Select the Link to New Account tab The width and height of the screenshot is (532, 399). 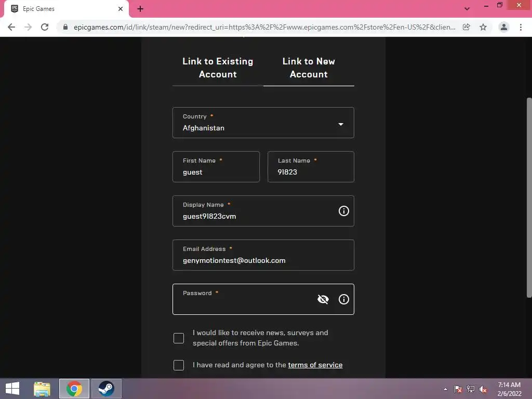click(309, 68)
